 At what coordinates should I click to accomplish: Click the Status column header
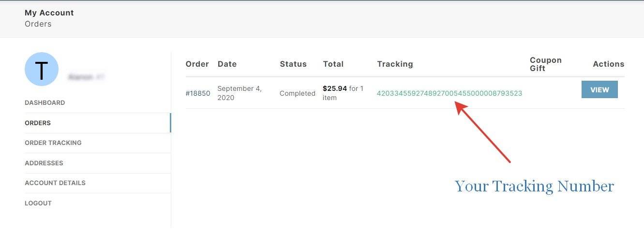[293, 64]
